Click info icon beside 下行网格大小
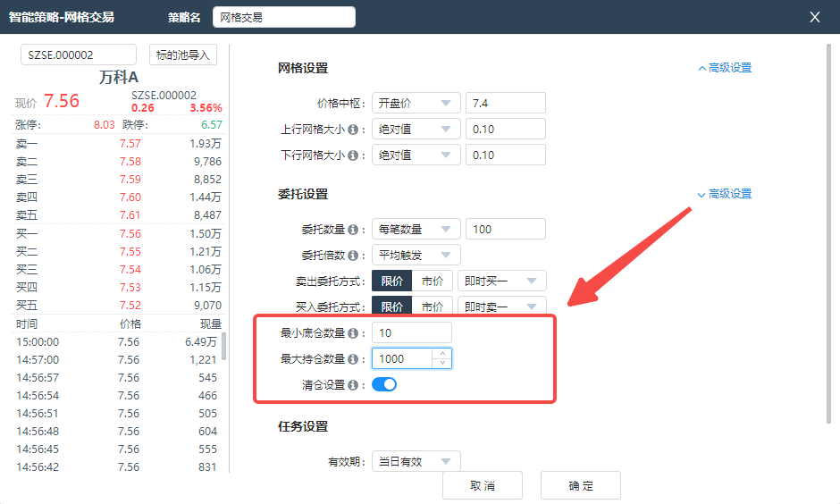840x504 pixels. tap(353, 155)
